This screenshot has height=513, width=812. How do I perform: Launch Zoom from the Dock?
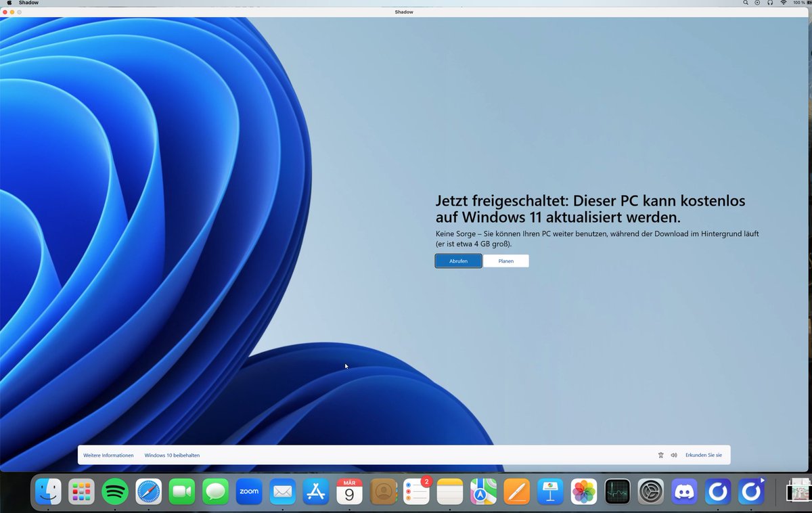[249, 491]
